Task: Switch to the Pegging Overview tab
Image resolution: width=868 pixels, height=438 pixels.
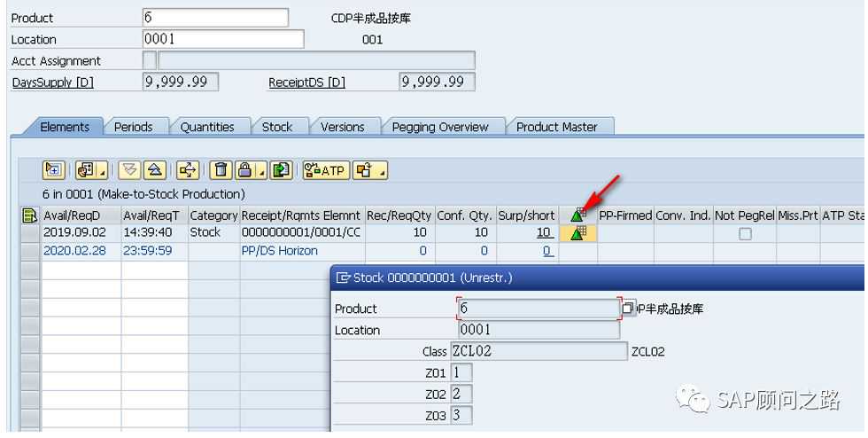Action: tap(440, 127)
